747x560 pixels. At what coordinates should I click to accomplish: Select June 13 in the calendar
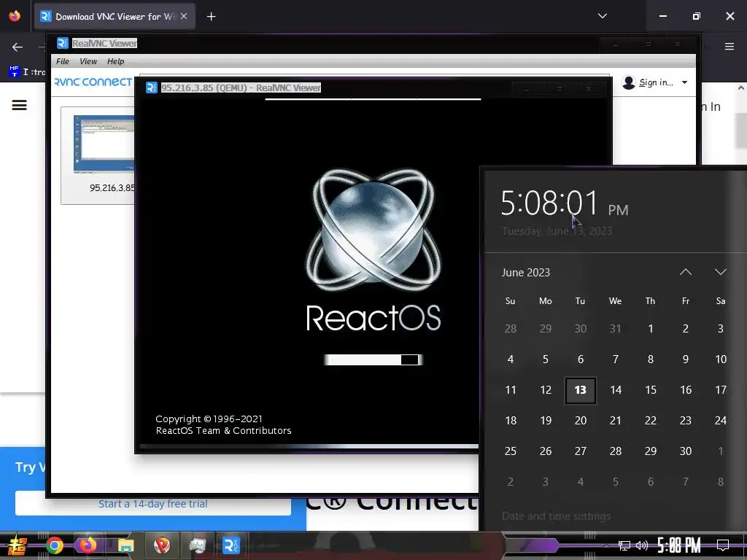(x=580, y=390)
